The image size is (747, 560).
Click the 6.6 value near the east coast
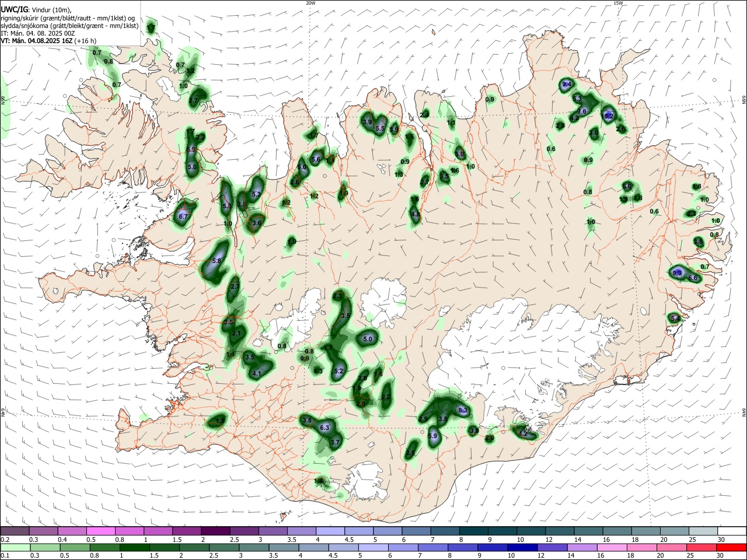pos(693,278)
